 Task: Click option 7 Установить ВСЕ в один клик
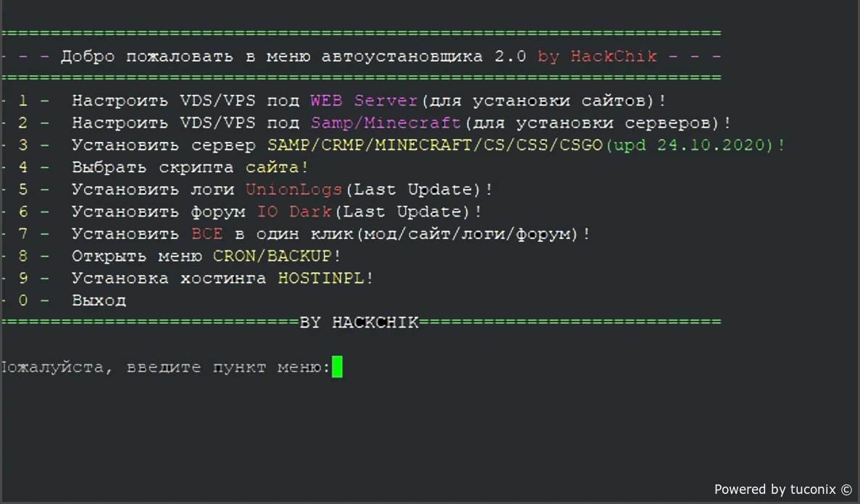tap(296, 234)
